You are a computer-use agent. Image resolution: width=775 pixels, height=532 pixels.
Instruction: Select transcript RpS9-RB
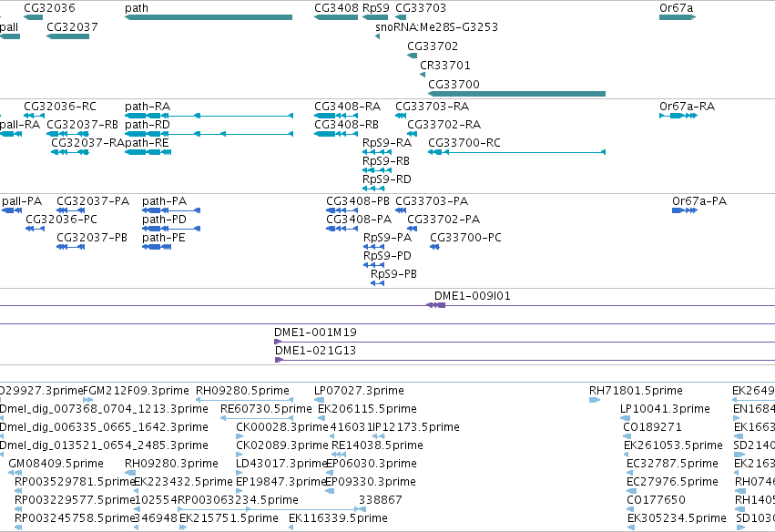(x=377, y=170)
